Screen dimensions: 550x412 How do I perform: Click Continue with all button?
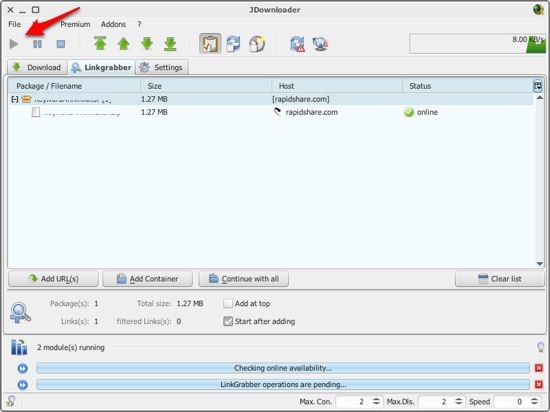[244, 279]
